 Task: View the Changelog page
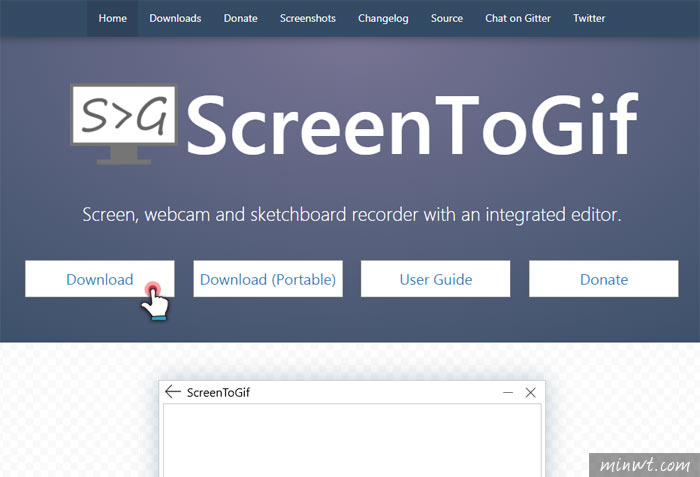(383, 18)
